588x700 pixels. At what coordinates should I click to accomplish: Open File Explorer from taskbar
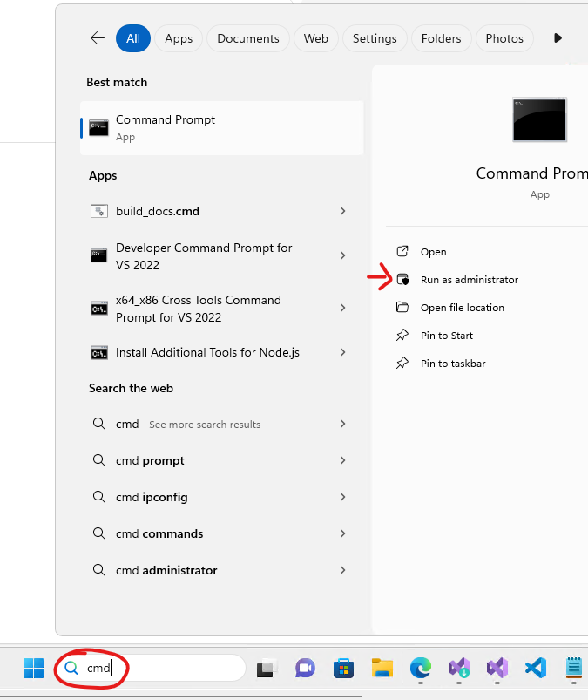point(382,668)
